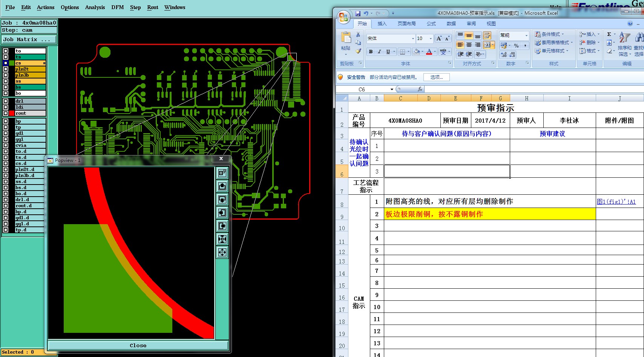Click the Popview pan up arrow button
This screenshot has height=357, width=644.
coord(222,186)
